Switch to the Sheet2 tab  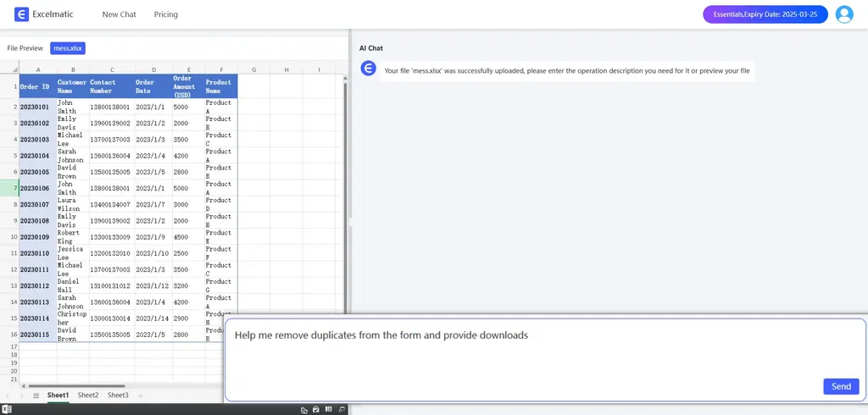(x=88, y=396)
